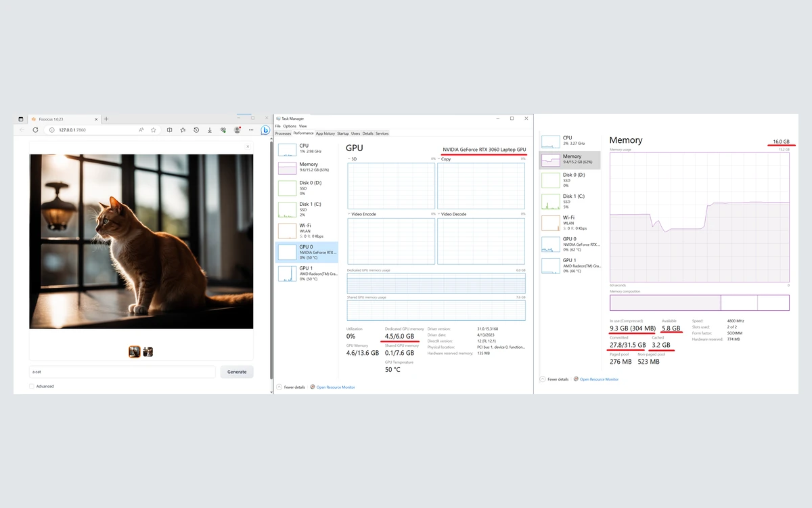
Task: Select GPU 0 in the Task Manager sidebar
Action: click(307, 252)
